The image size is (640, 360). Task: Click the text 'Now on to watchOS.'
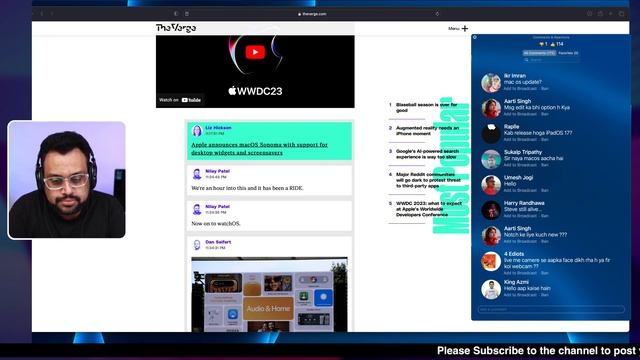(216, 224)
